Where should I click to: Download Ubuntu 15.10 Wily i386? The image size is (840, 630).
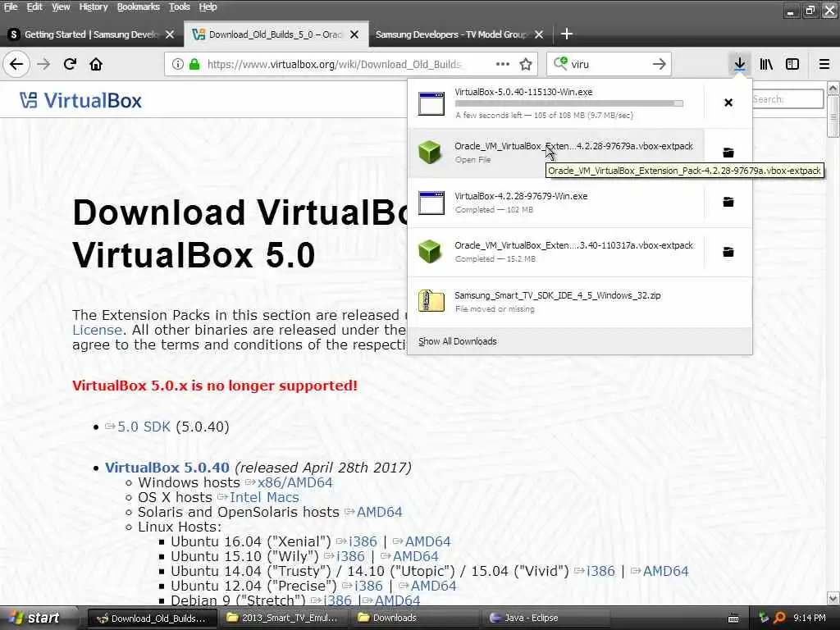[350, 557]
